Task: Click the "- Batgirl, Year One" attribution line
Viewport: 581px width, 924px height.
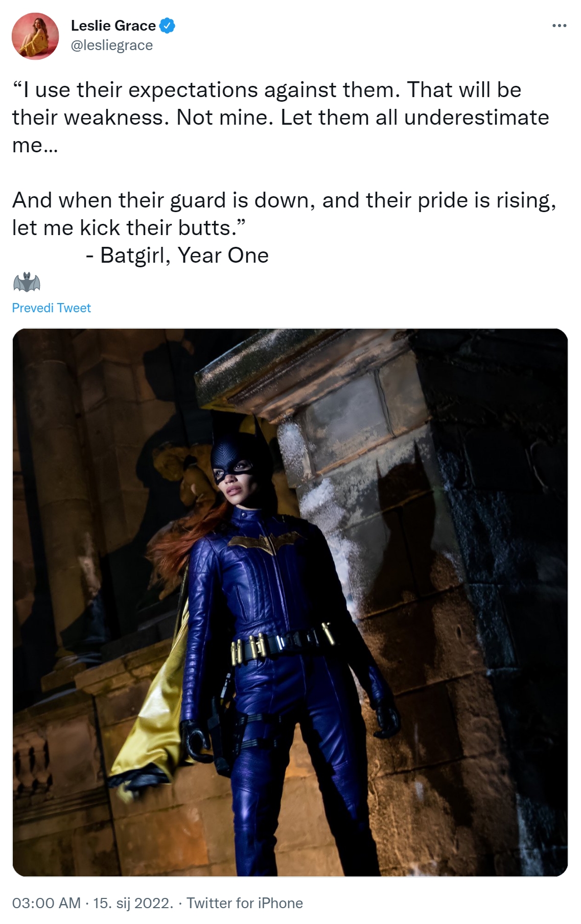Action: tap(177, 255)
